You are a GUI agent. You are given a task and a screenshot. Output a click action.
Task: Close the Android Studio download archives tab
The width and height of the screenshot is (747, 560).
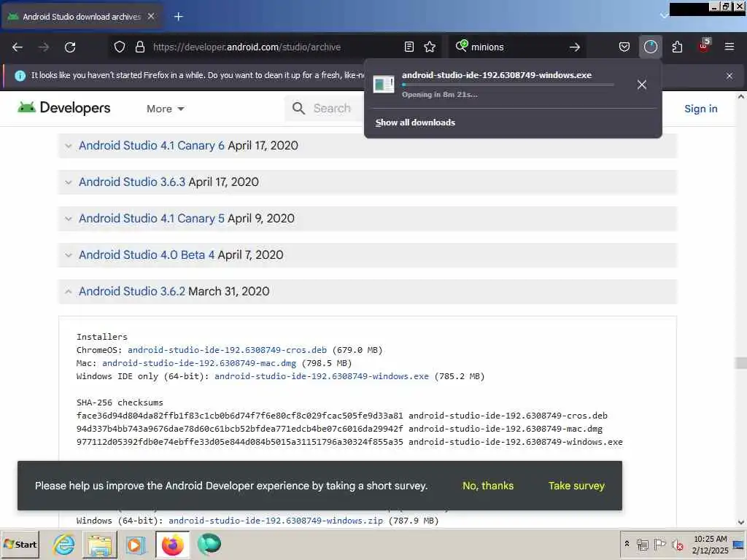pyautogui.click(x=151, y=16)
